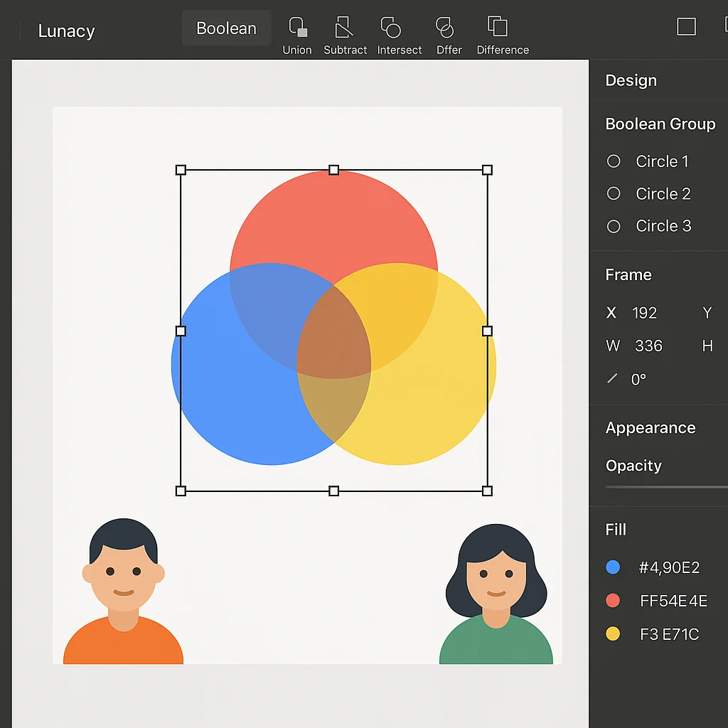This screenshot has width=728, height=728.
Task: Expand the Appearance section
Action: tap(650, 427)
